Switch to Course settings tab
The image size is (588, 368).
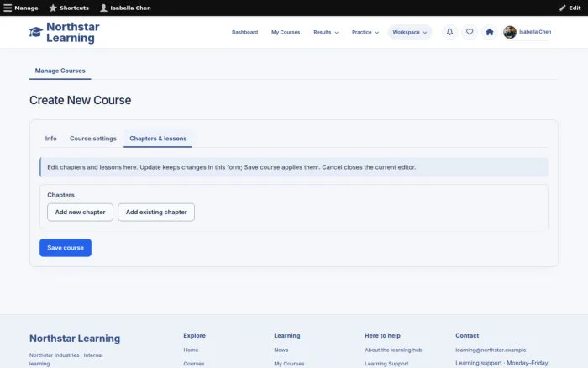[x=93, y=139]
